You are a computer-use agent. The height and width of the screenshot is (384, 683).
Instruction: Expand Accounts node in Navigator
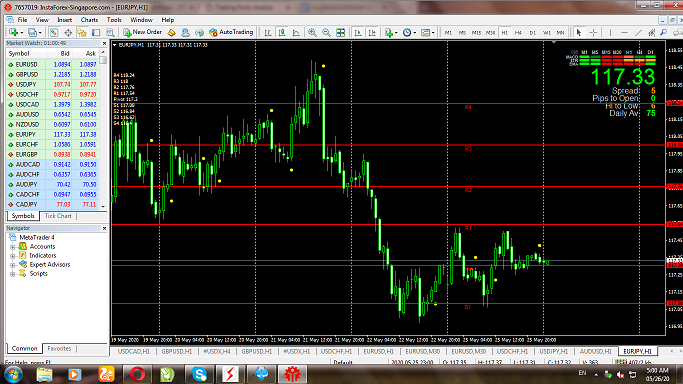coord(13,247)
